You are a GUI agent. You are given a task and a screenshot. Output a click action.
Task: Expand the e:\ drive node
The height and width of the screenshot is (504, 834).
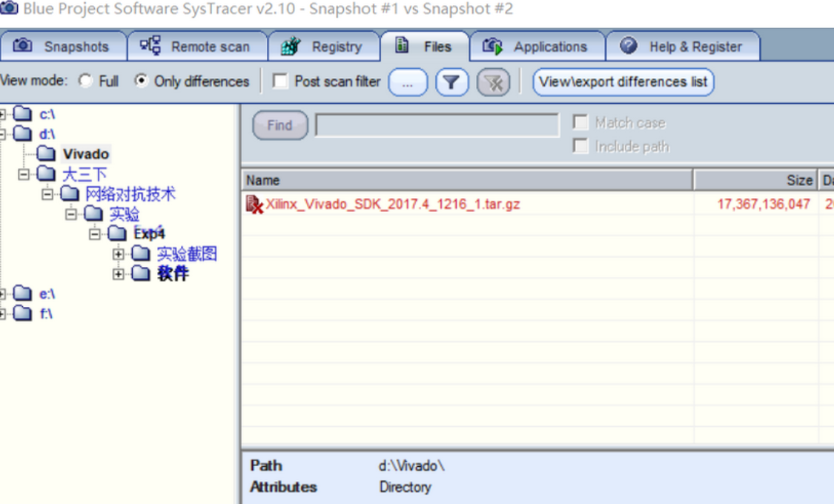pyautogui.click(x=2, y=294)
